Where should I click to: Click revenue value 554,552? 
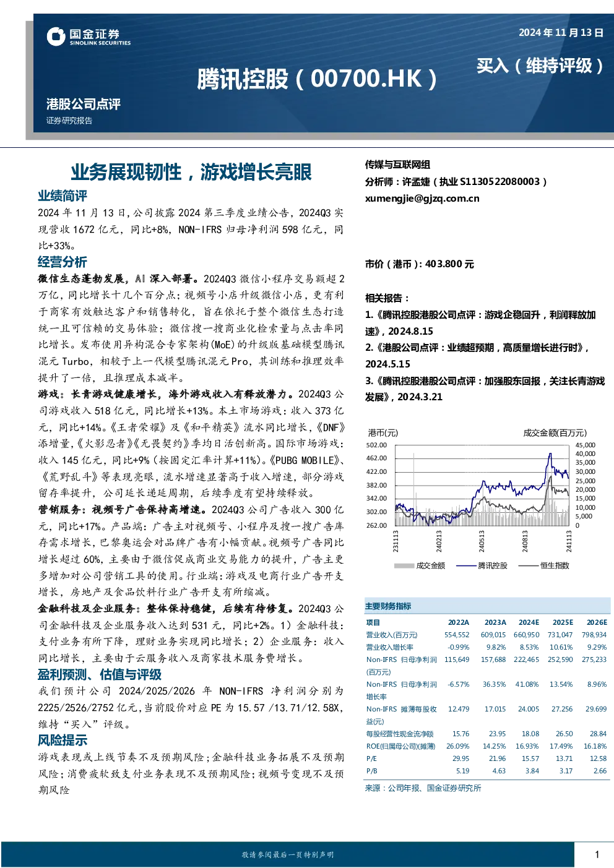pyautogui.click(x=457, y=635)
